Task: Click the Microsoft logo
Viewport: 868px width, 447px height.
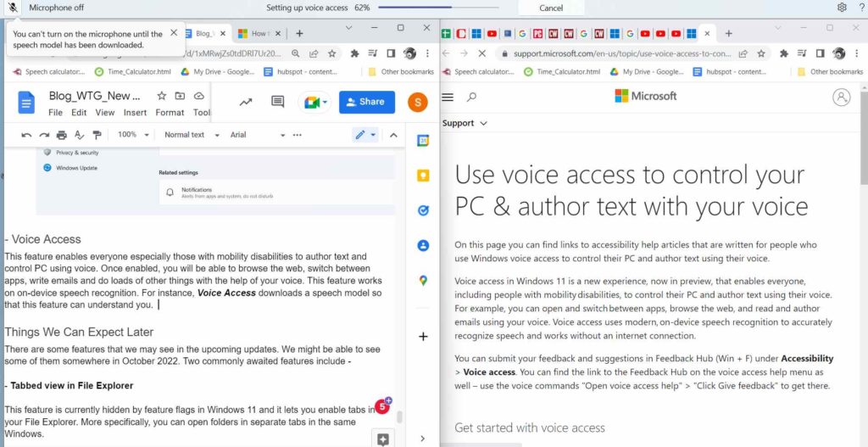Action: [645, 96]
